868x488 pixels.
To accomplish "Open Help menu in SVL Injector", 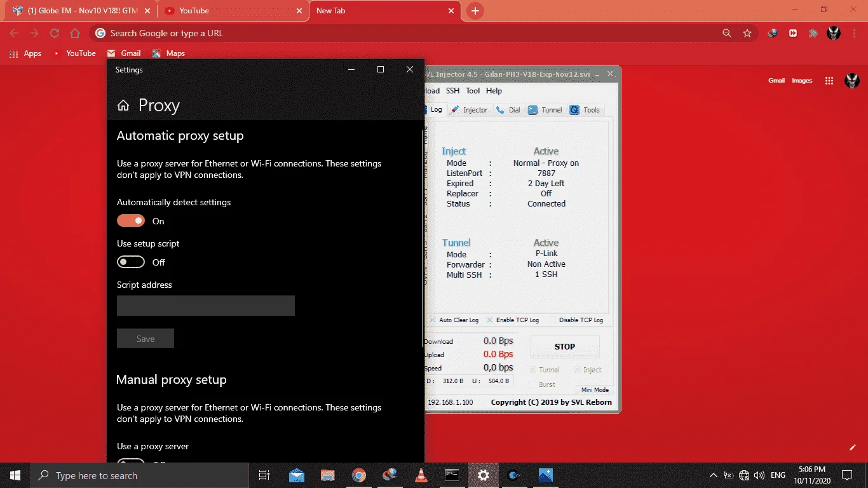I will point(494,91).
